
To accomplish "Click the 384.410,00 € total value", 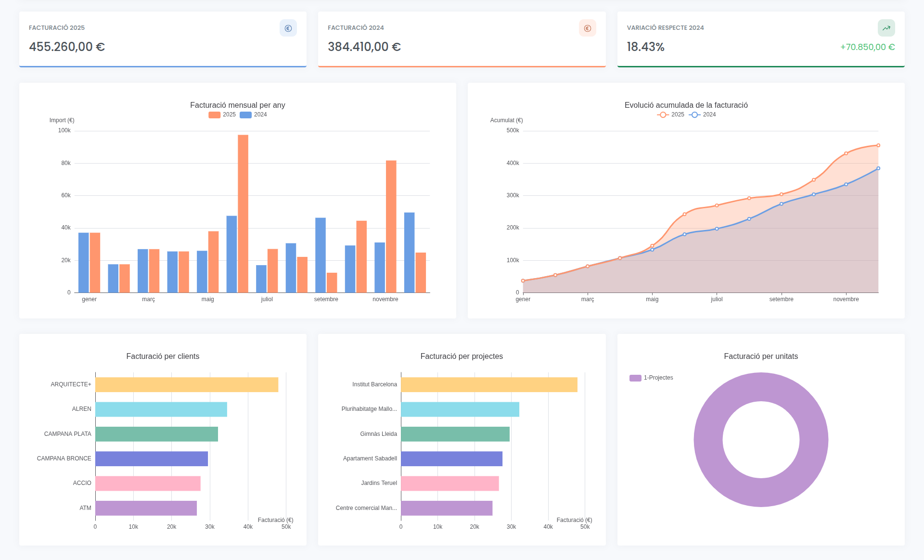I will (x=364, y=47).
